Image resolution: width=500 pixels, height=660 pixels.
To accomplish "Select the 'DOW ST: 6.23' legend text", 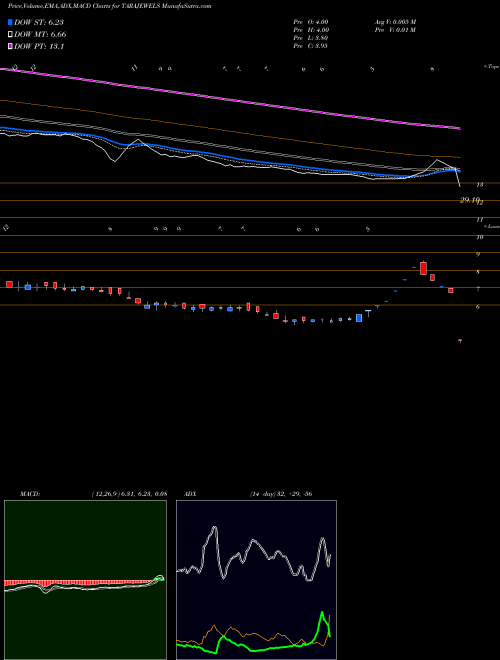I will click(x=39, y=23).
